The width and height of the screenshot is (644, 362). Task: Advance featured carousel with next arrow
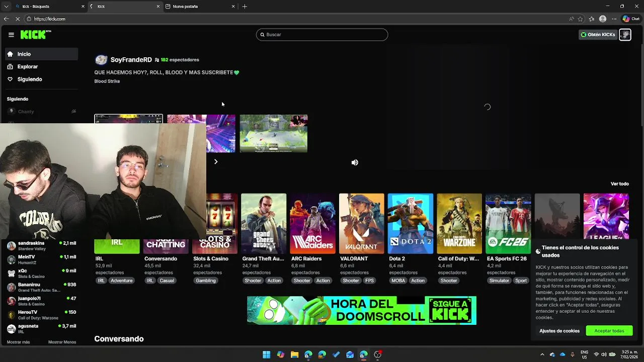coord(216,162)
